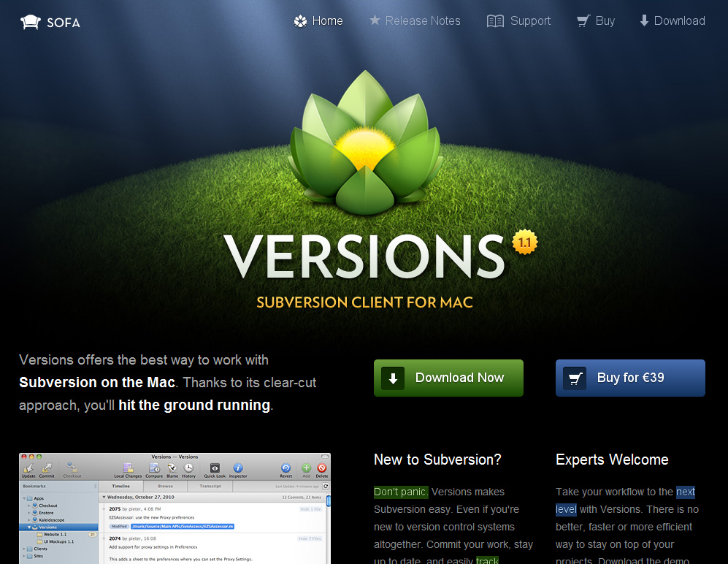Follow the "Don't panic." link
This screenshot has height=564, width=728.
pos(401,492)
